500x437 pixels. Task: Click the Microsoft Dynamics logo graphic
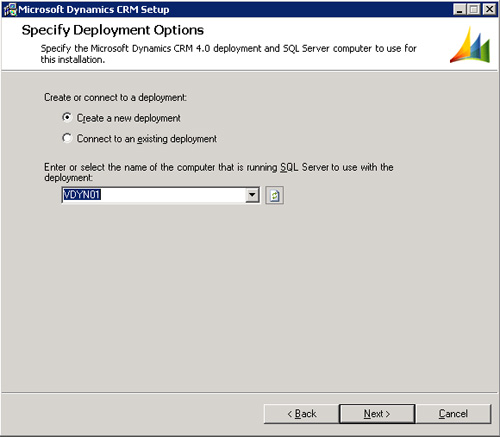point(470,45)
